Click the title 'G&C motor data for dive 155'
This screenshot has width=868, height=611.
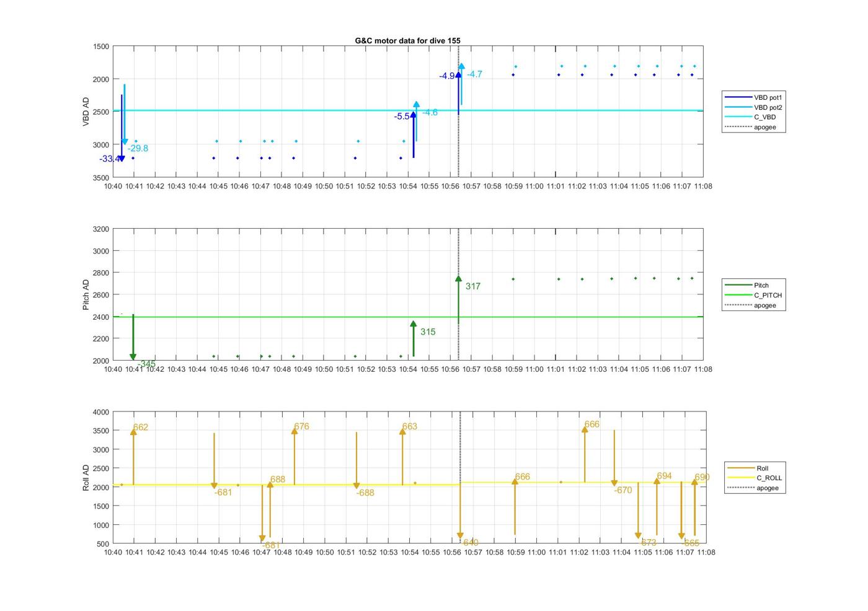coord(407,40)
